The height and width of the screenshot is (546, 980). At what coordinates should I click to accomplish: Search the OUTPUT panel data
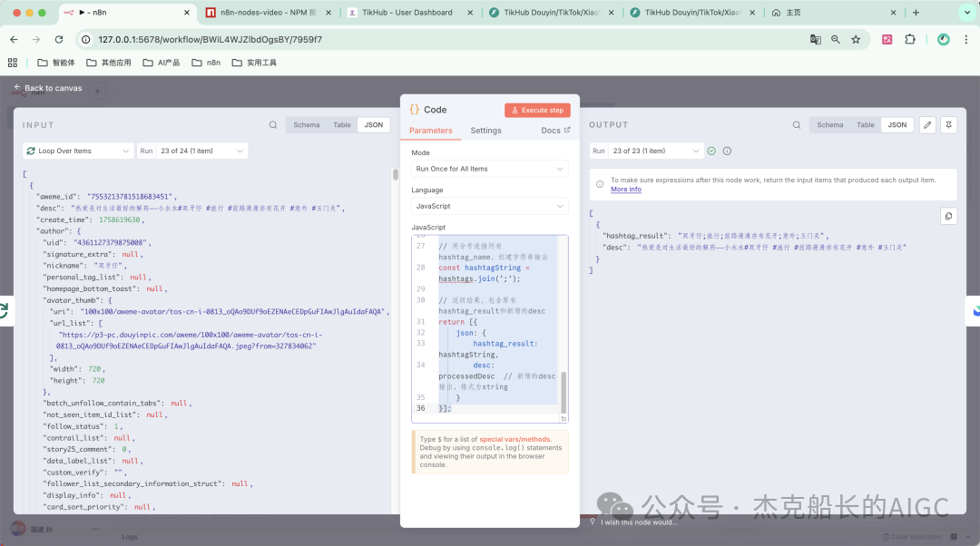(797, 125)
